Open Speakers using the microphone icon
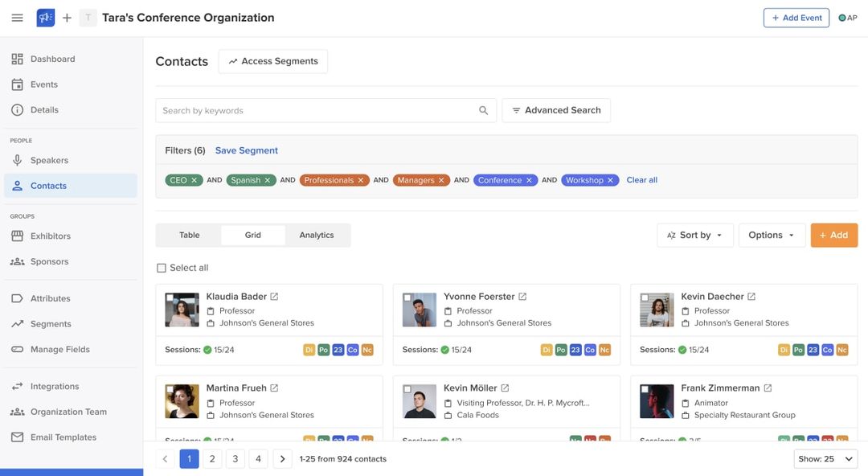868x476 pixels. pyautogui.click(x=15, y=158)
